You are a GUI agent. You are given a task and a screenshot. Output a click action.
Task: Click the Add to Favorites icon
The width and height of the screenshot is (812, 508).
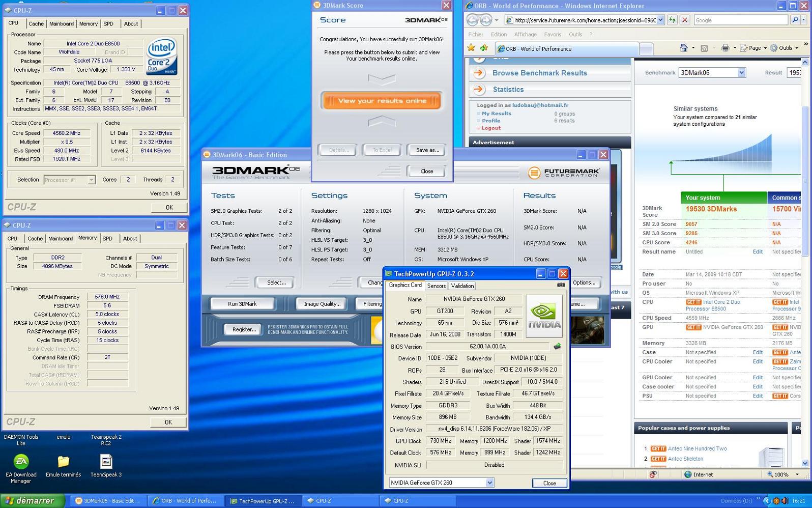pos(484,48)
